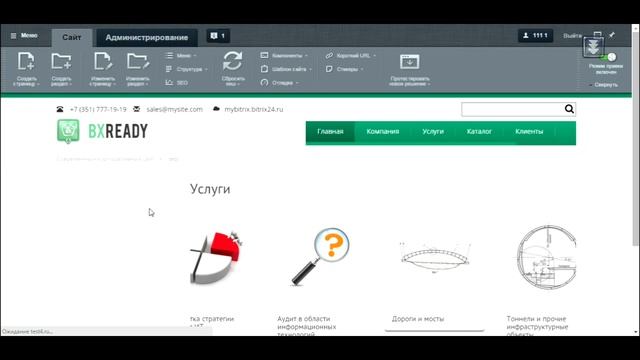Open Аудит в области информационных технологий link
The image size is (640, 360).
coord(307,326)
